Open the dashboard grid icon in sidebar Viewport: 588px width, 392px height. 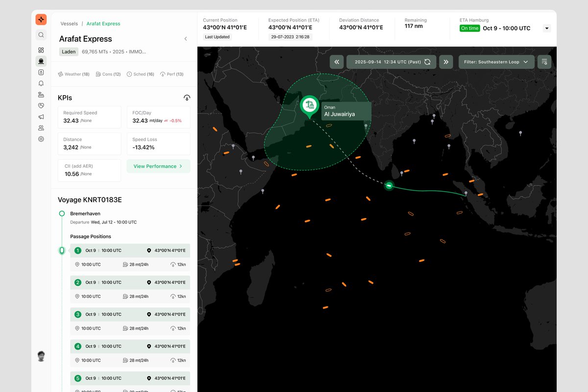(x=41, y=50)
